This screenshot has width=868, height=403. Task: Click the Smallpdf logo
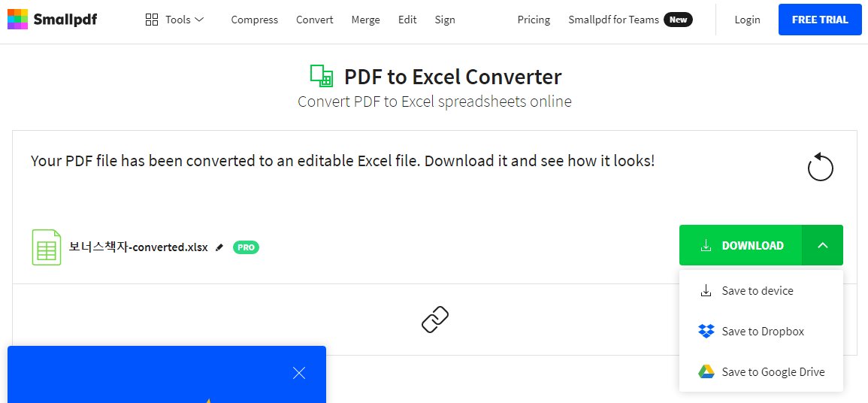pyautogui.click(x=52, y=20)
